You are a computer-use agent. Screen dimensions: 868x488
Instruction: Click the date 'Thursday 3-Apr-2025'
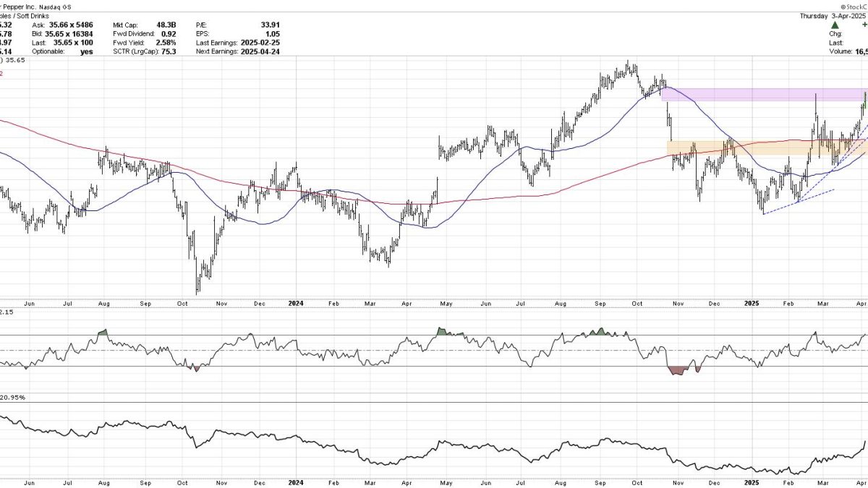(x=833, y=15)
